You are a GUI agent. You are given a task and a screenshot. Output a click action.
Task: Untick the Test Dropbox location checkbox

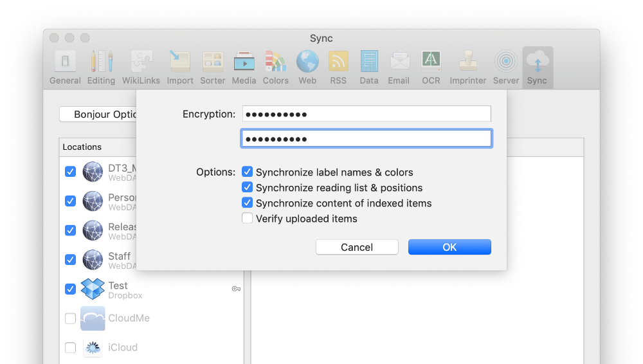tap(71, 289)
